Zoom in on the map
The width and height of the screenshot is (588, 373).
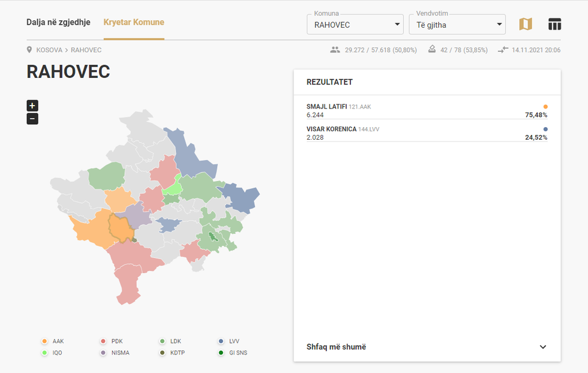[32, 106]
